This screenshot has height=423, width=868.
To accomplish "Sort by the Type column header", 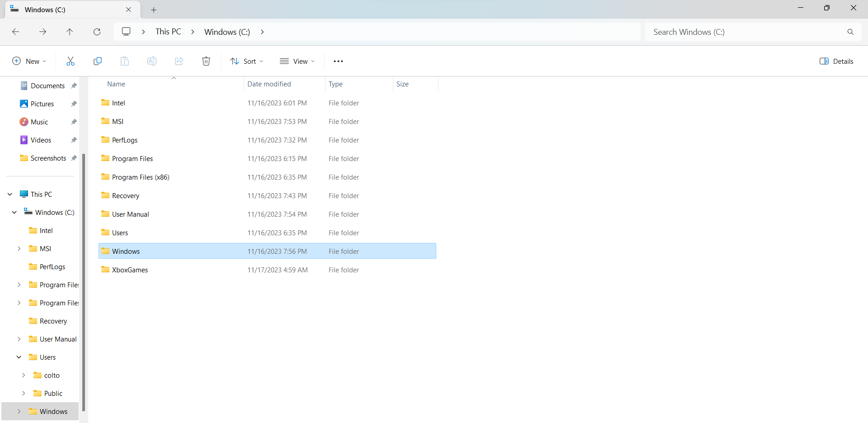I will 335,84.
